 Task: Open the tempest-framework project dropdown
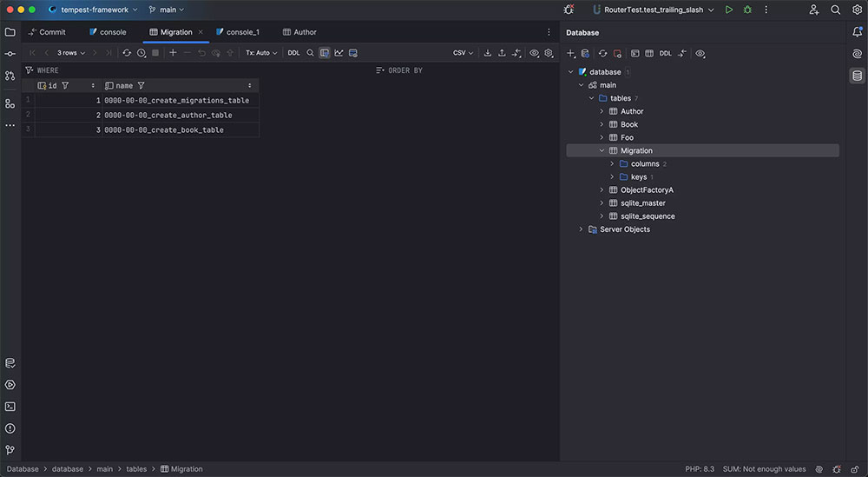click(x=94, y=10)
